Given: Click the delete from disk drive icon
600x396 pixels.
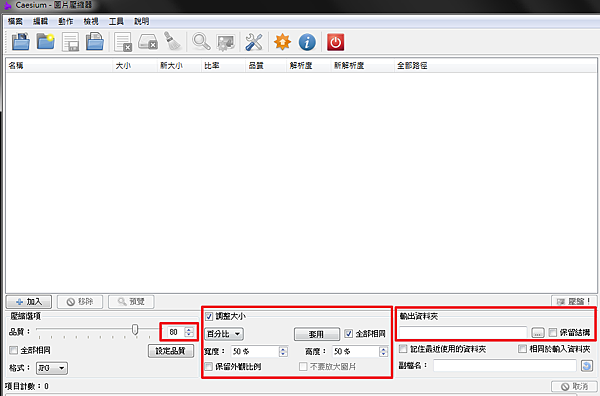Looking at the screenshot, I should [148, 42].
